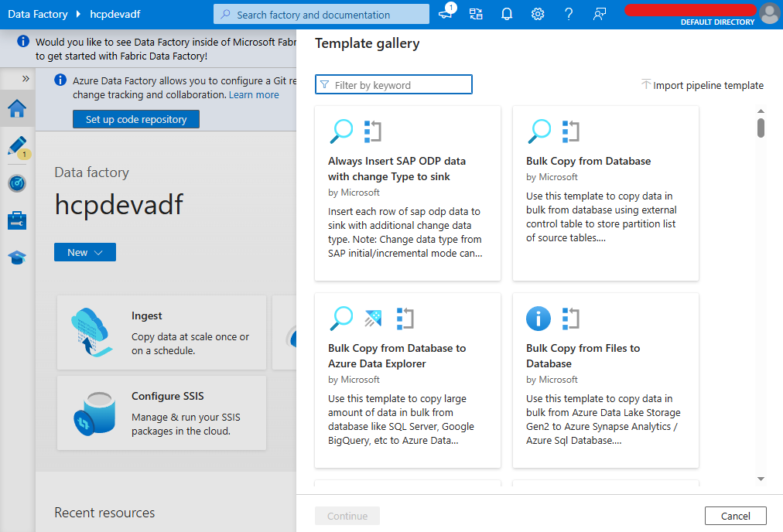Open the Author pencil icon in sidebar
The image size is (783, 532).
17,146
